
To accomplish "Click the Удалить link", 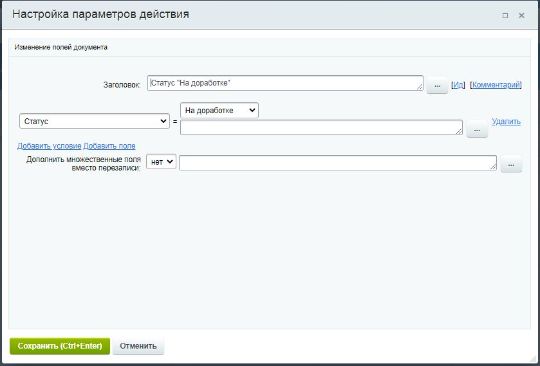I will click(506, 122).
